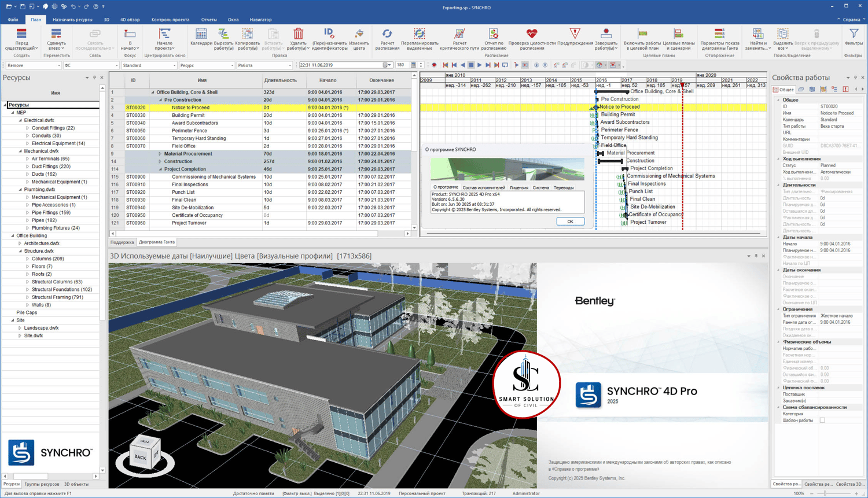Click the Предупреждения warning triangle icon

[x=575, y=35]
